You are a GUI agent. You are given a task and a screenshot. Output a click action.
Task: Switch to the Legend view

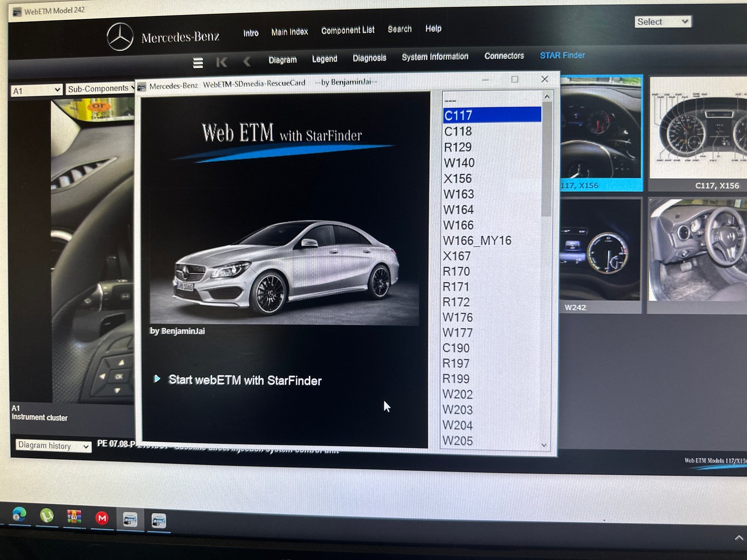coord(324,59)
